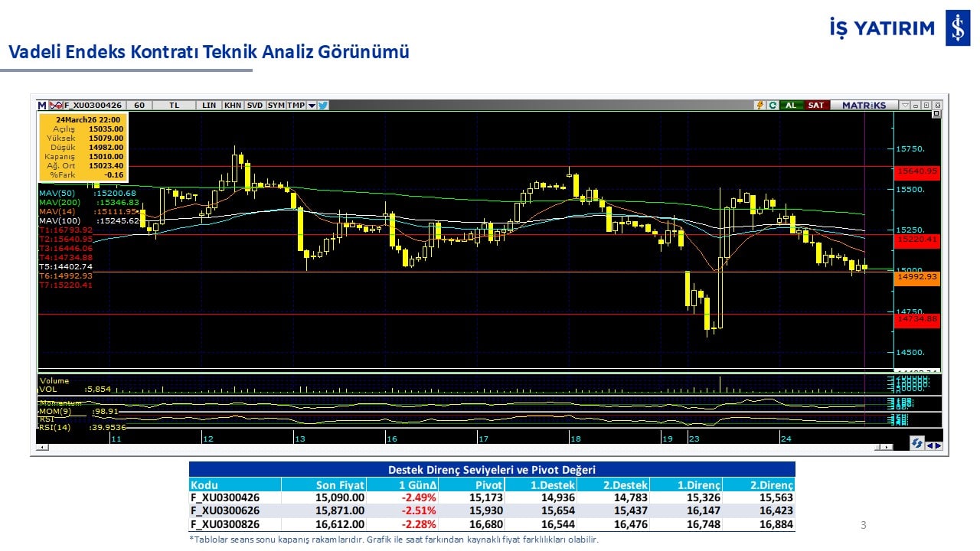This screenshot has height=551, width=980.
Task: Click the F_XU0300426 symbol field
Action: 94,106
